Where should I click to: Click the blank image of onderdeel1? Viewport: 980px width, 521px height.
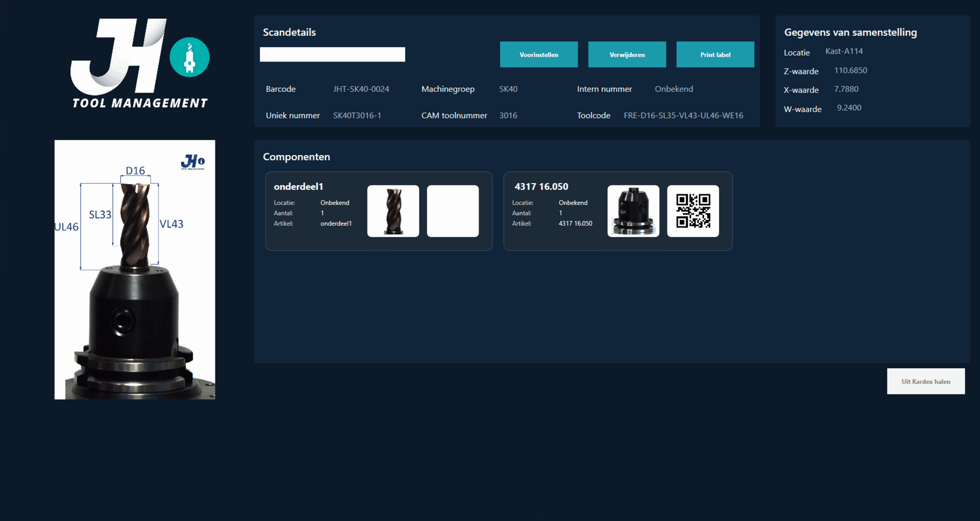point(452,211)
